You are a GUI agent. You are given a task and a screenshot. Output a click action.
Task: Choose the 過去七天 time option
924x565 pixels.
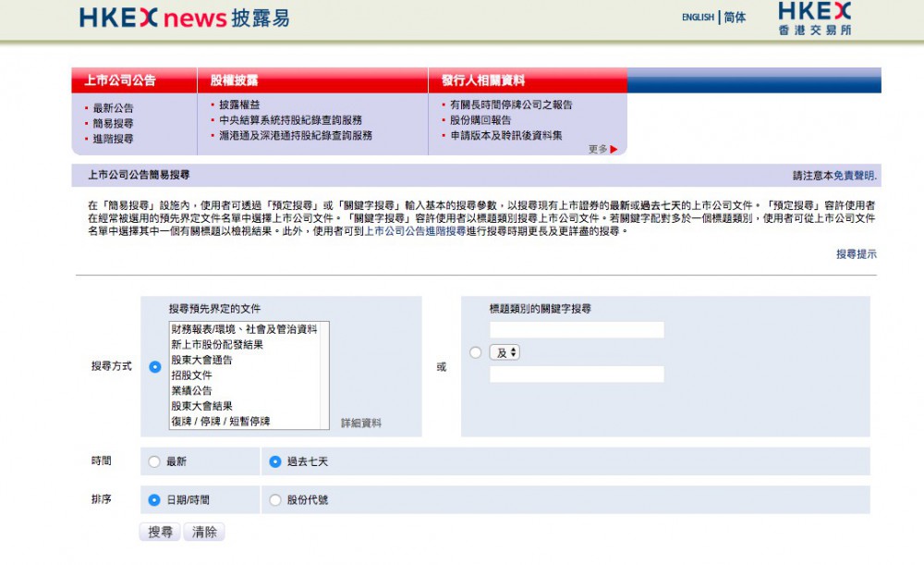[x=274, y=461]
